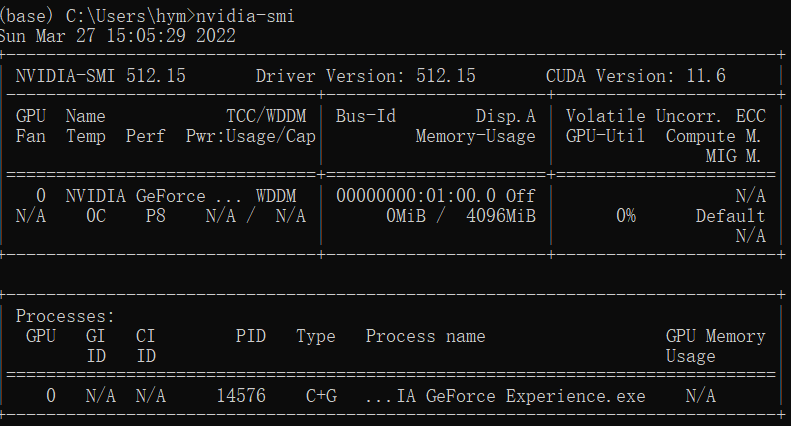The image size is (791, 426).
Task: Click the 'Compute M.' header
Action: click(713, 136)
